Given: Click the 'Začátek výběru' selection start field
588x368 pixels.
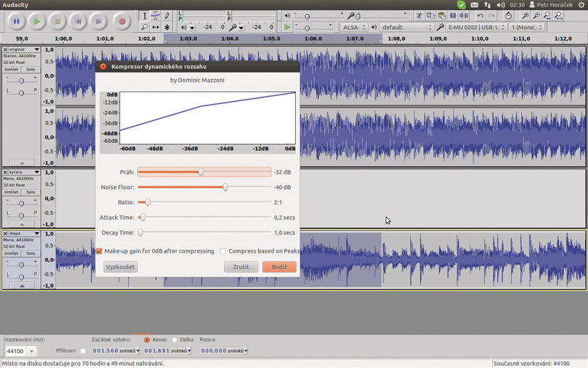Looking at the screenshot, I should tap(116, 351).
